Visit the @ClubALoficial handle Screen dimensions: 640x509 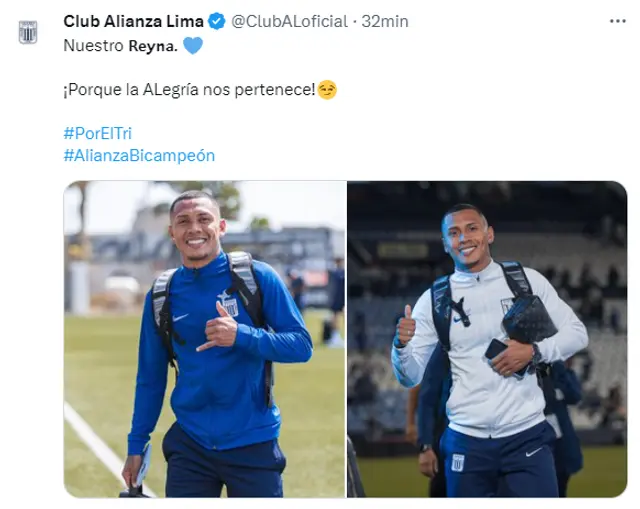289,21
